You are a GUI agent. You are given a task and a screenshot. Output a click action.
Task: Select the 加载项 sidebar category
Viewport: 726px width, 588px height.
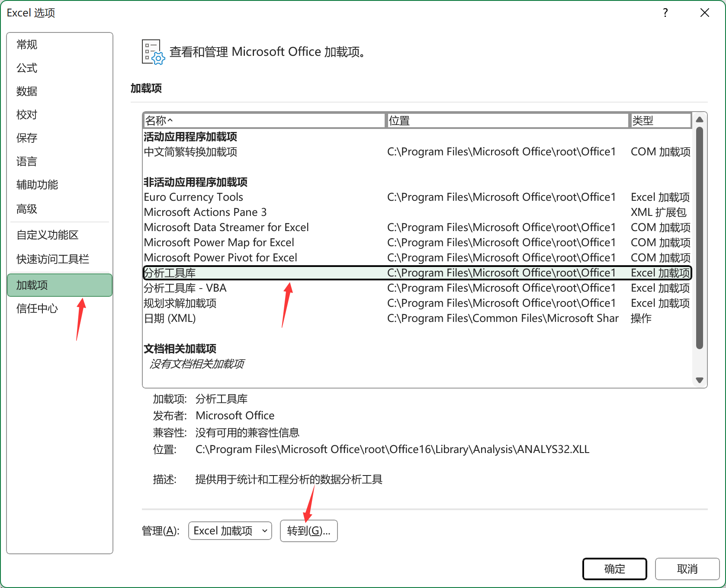pos(60,285)
